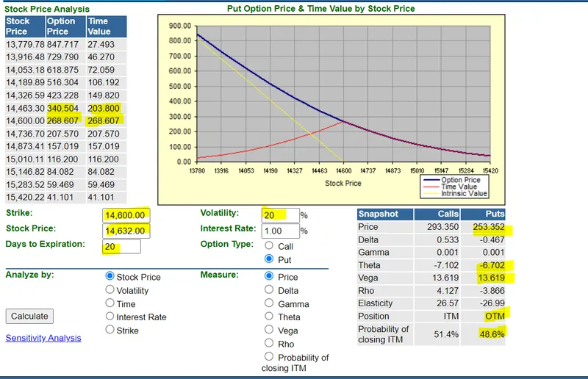Click the 203.800 highlighted time value
This screenshot has width=588, height=379.
click(x=107, y=109)
